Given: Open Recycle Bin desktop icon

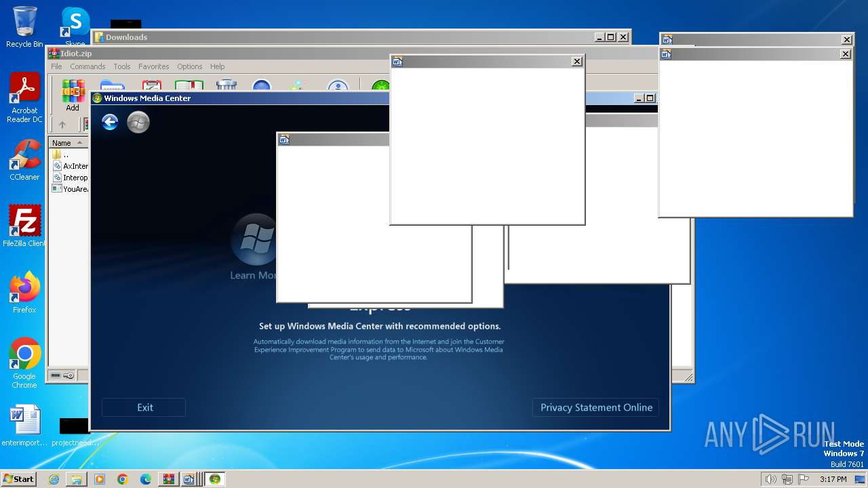Looking at the screenshot, I should pos(24,27).
